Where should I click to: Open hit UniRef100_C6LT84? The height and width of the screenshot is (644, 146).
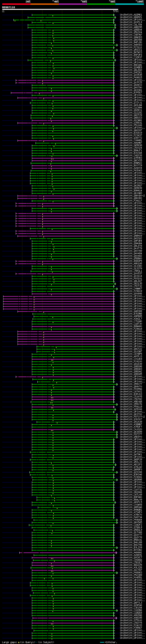point(131,25)
